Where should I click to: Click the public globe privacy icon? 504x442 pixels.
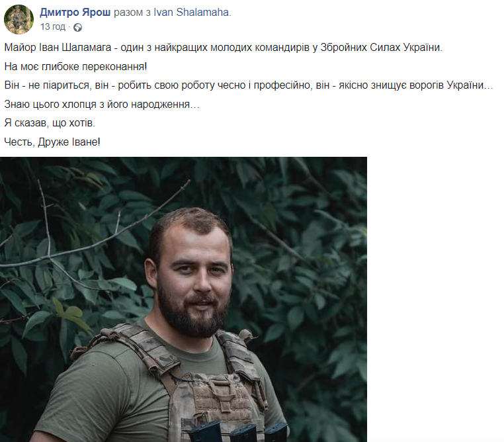77,28
